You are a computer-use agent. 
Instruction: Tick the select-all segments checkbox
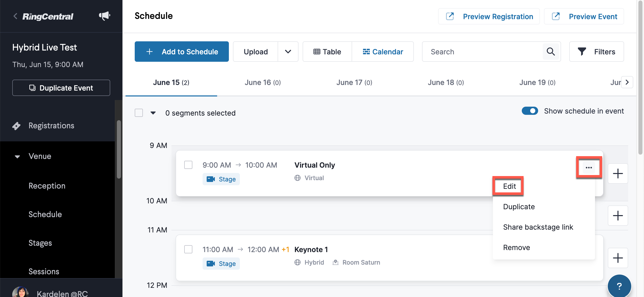(x=139, y=113)
